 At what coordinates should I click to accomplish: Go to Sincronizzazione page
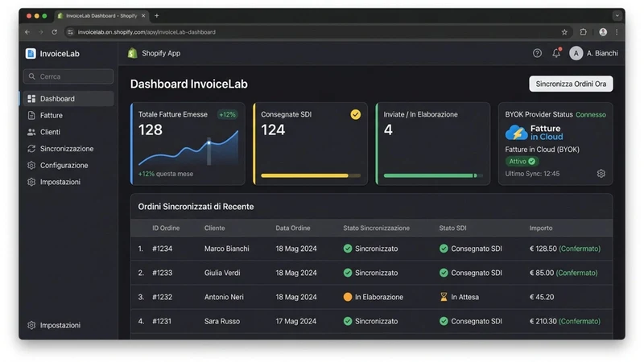(x=68, y=149)
